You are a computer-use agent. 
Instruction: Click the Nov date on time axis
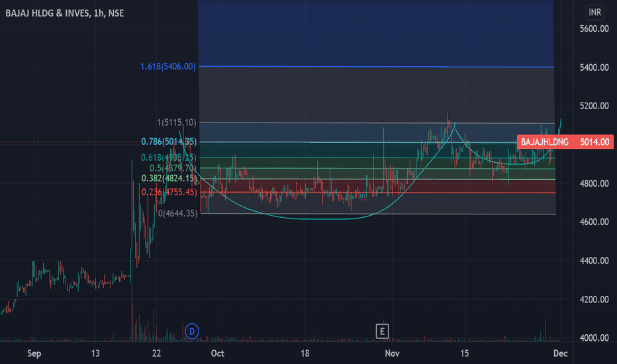pyautogui.click(x=393, y=353)
